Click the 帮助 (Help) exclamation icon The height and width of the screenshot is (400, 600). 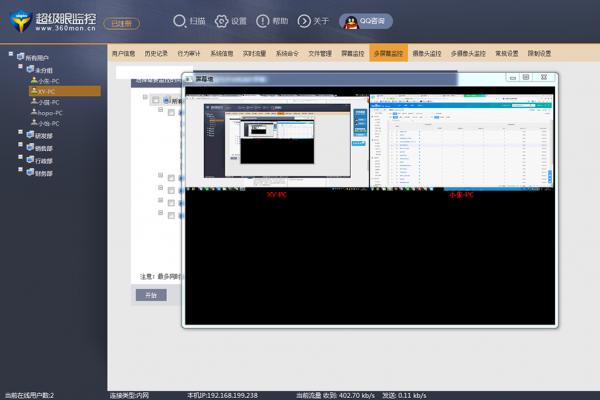tap(262, 21)
